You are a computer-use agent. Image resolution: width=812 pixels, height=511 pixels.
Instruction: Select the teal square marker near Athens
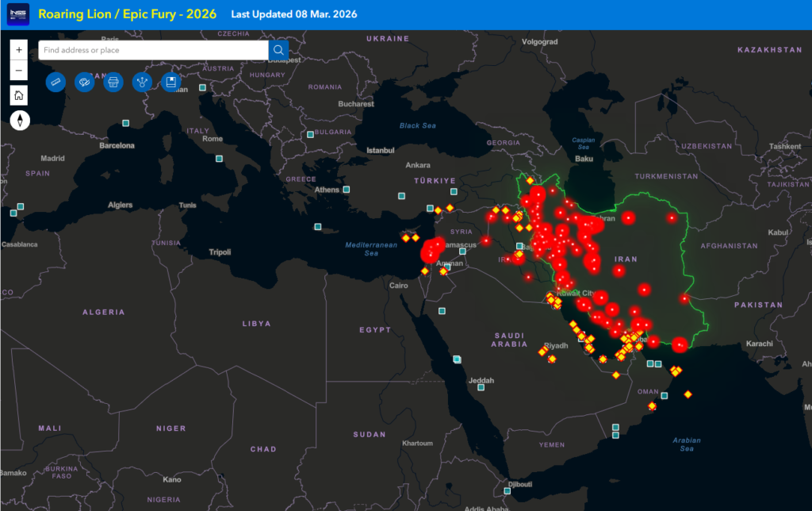pyautogui.click(x=347, y=190)
